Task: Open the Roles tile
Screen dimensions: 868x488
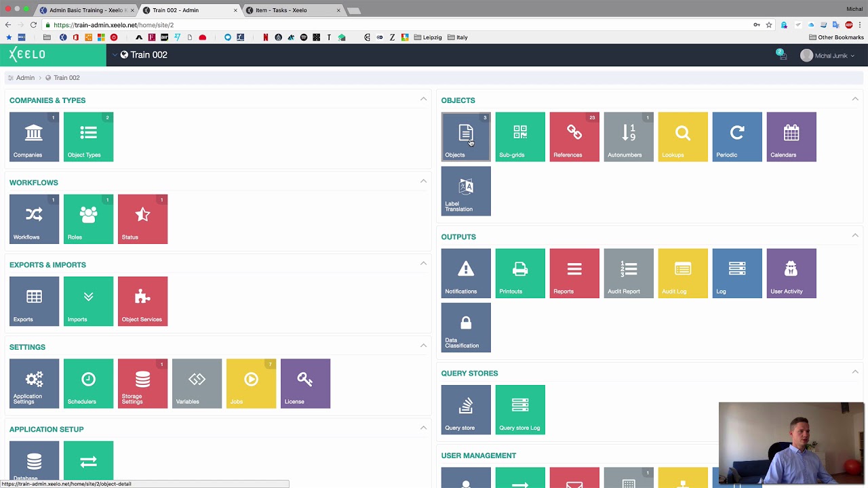Action: [88, 219]
